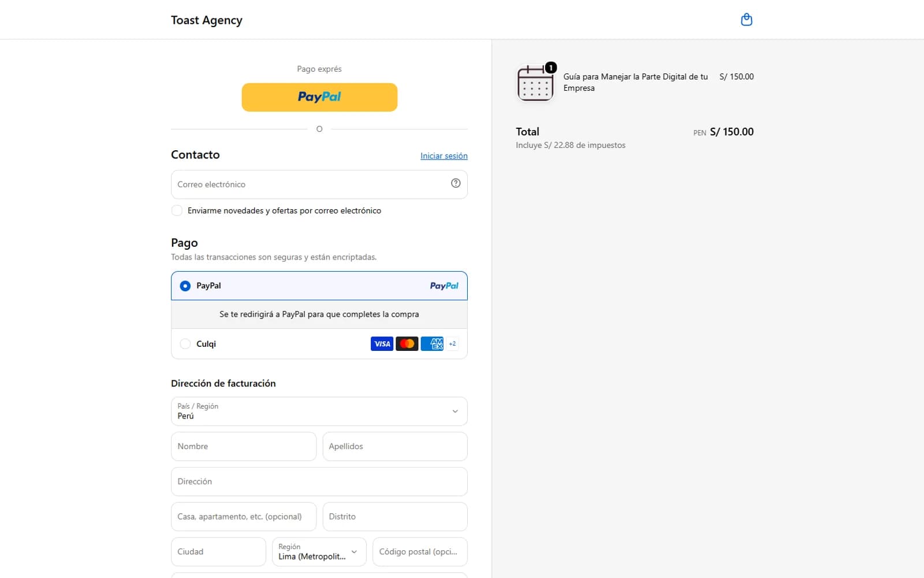Click the product name 'Guía para Manejar la Parte Digital'
This screenshot has width=924, height=578.
pyautogui.click(x=636, y=82)
